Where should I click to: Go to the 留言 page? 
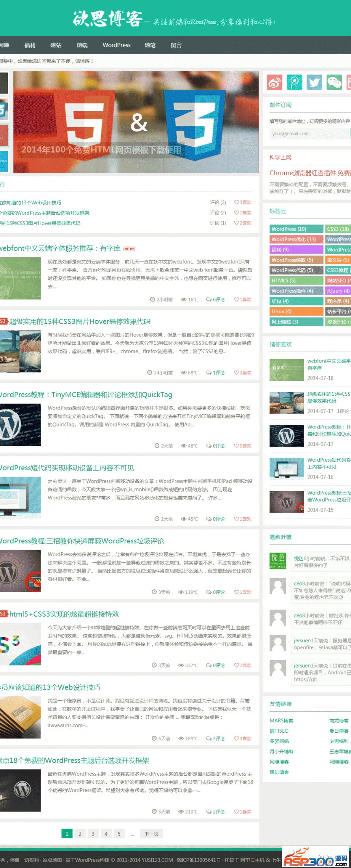click(x=176, y=45)
